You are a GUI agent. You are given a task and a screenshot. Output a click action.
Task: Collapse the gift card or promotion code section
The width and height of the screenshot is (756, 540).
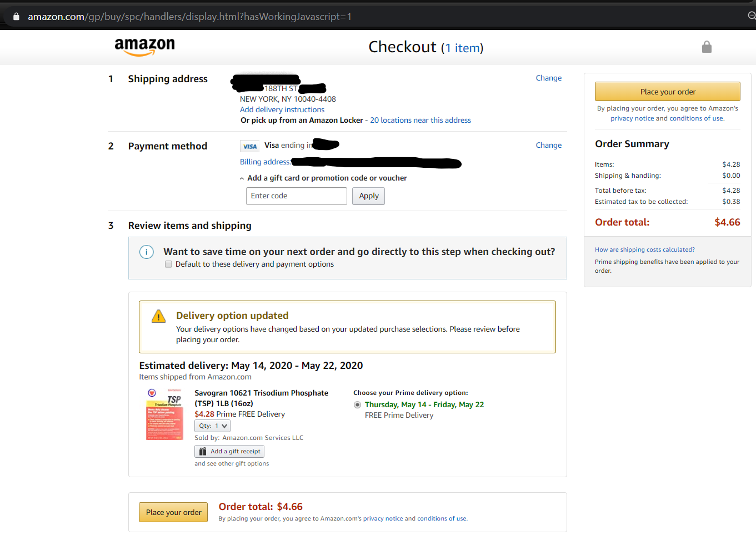point(242,178)
